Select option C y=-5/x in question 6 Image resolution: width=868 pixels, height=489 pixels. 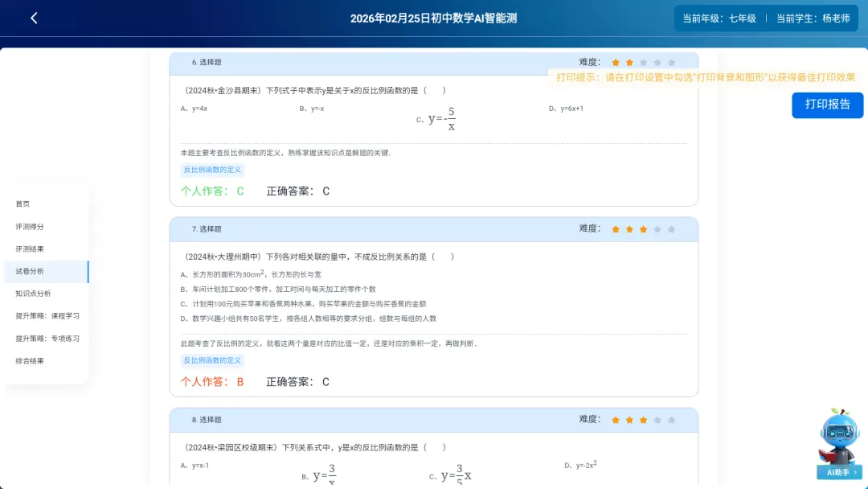(x=436, y=118)
